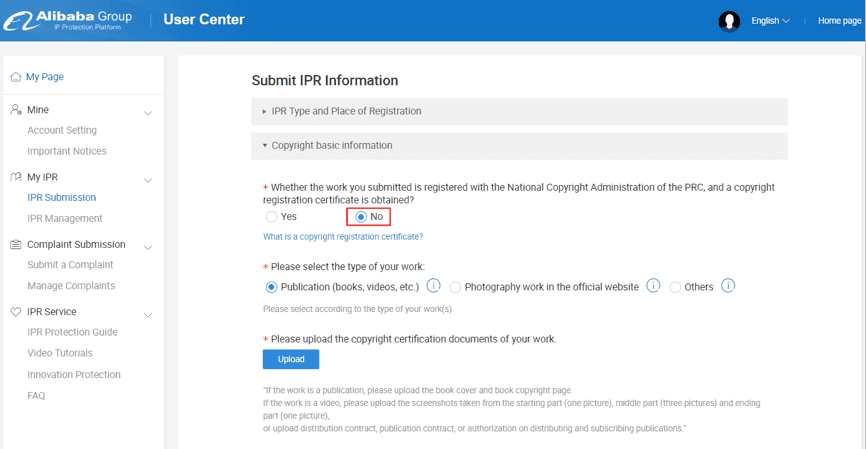Click the IPR Service heart icon

[15, 312]
